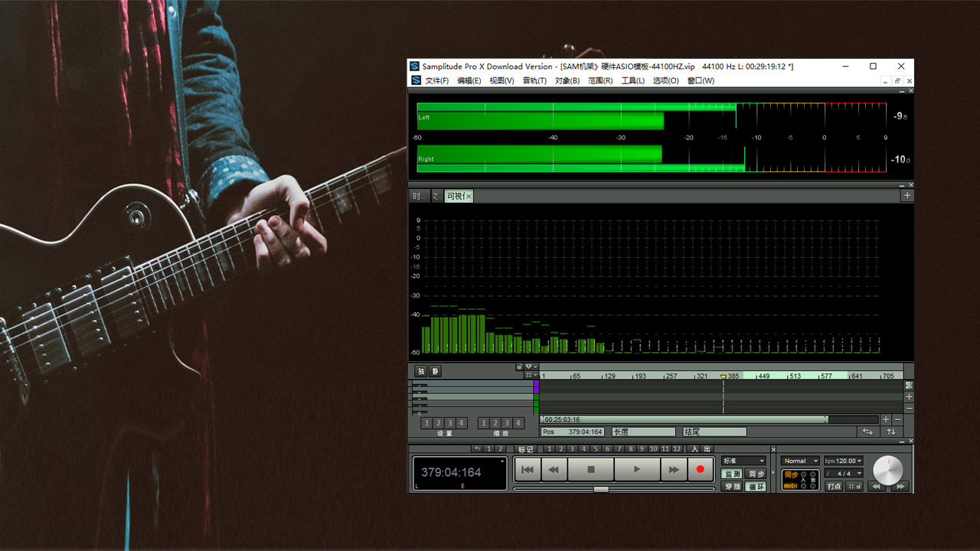This screenshot has width=980, height=551.
Task: Add a new visualization with plus icon
Action: pos(907,196)
